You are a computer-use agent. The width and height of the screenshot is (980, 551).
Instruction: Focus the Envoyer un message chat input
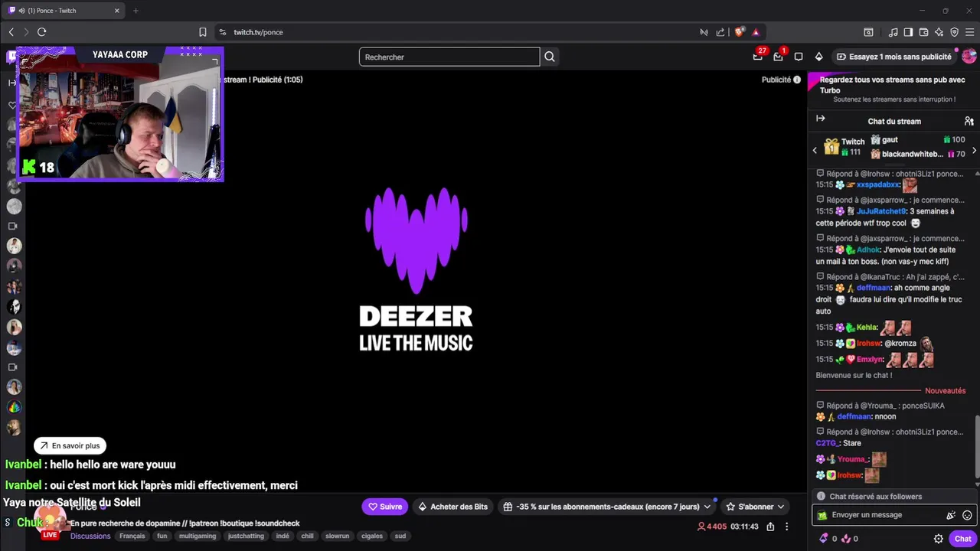tap(884, 515)
